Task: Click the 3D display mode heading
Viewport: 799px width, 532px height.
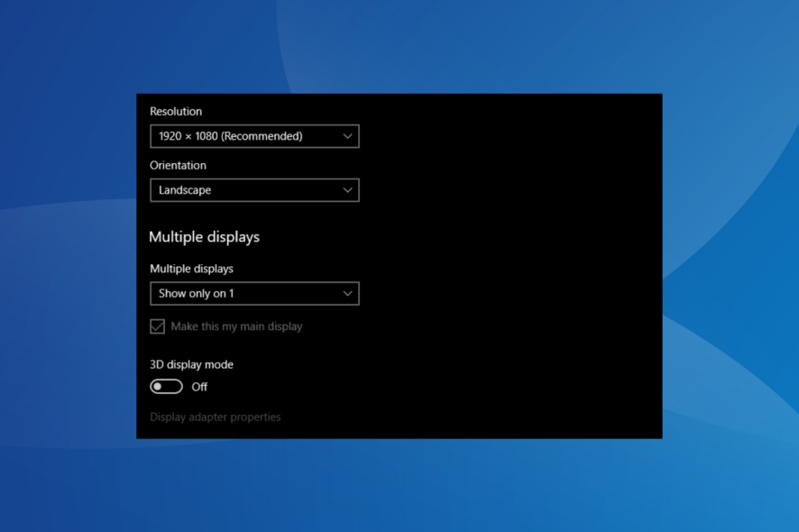Action: 191,364
